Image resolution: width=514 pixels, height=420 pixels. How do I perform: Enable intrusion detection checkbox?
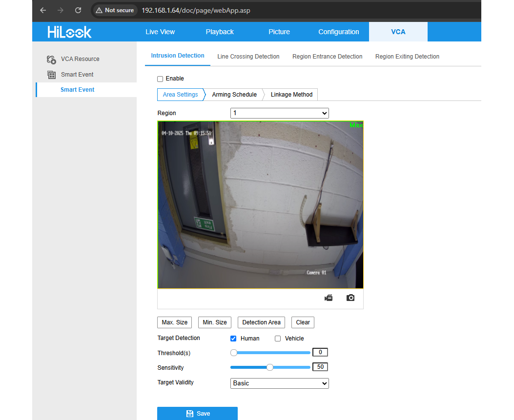pos(160,79)
